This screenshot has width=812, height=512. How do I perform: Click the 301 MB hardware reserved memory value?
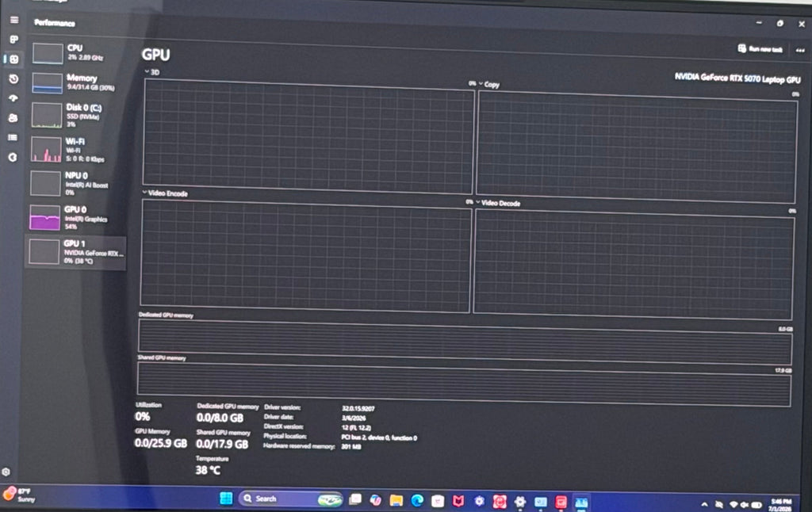point(351,447)
